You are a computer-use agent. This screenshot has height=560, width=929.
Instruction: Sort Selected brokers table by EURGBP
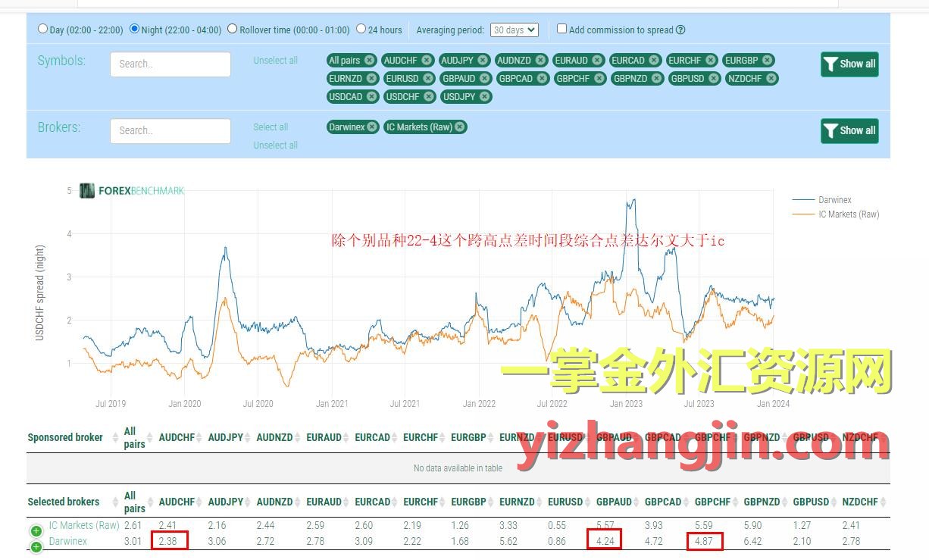pyautogui.click(x=472, y=502)
